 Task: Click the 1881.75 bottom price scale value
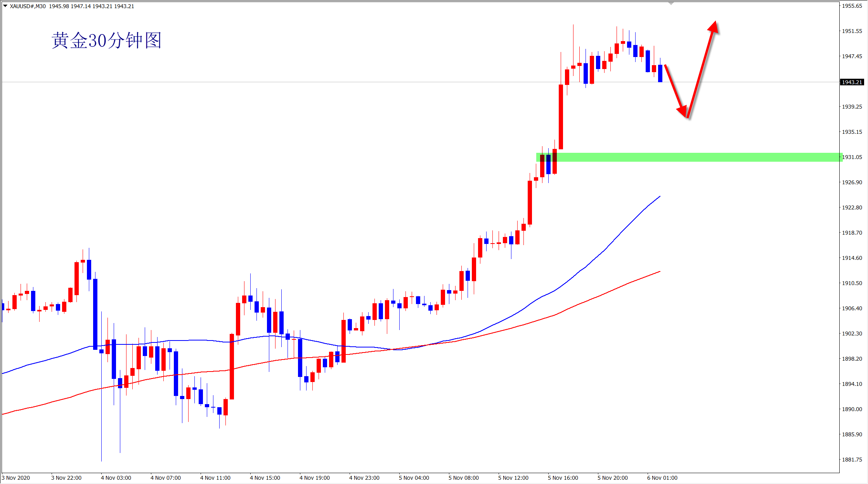(x=852, y=460)
